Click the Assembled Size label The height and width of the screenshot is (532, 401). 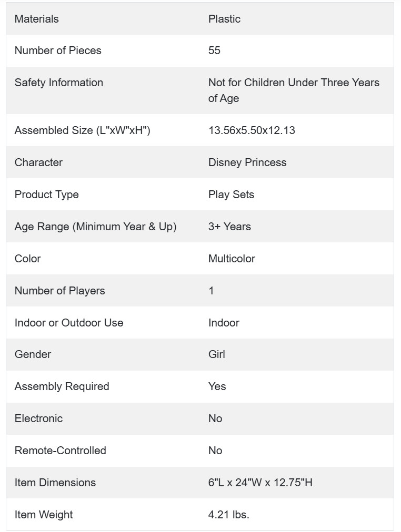coord(82,130)
